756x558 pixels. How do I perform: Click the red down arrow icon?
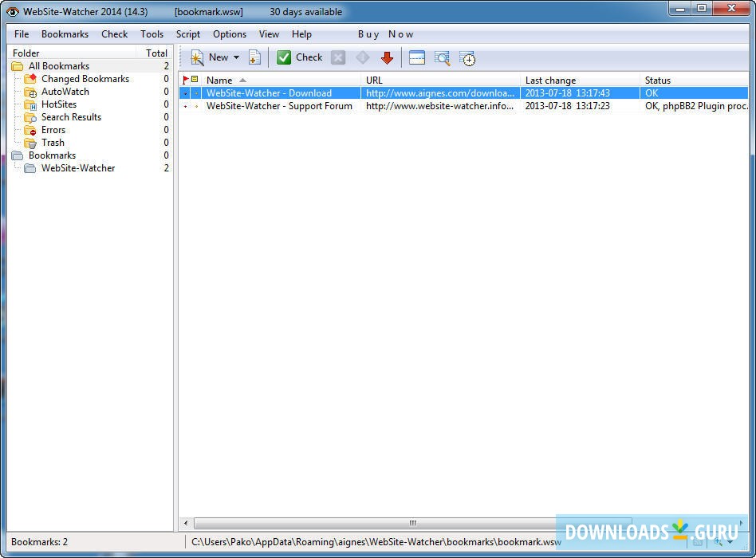tap(387, 58)
